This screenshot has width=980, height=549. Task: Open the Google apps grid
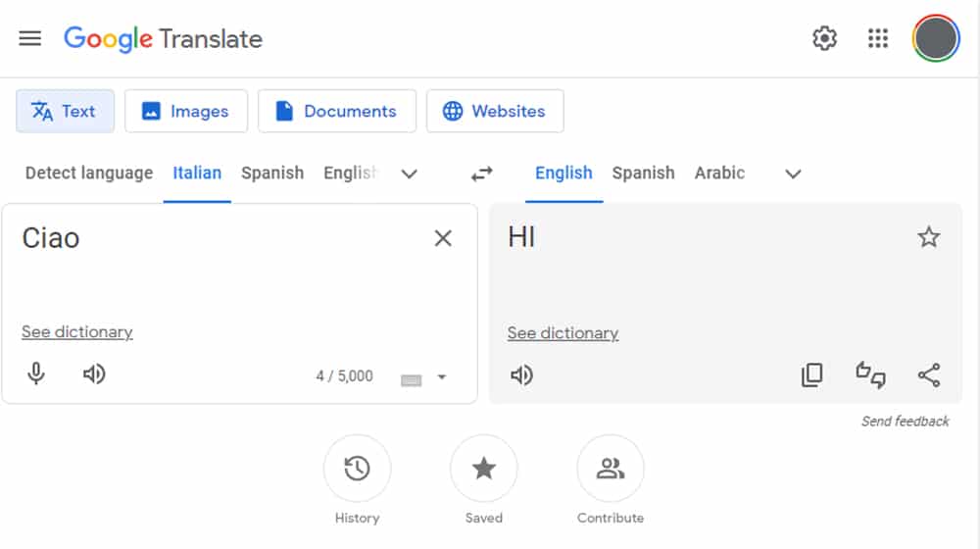(x=877, y=39)
